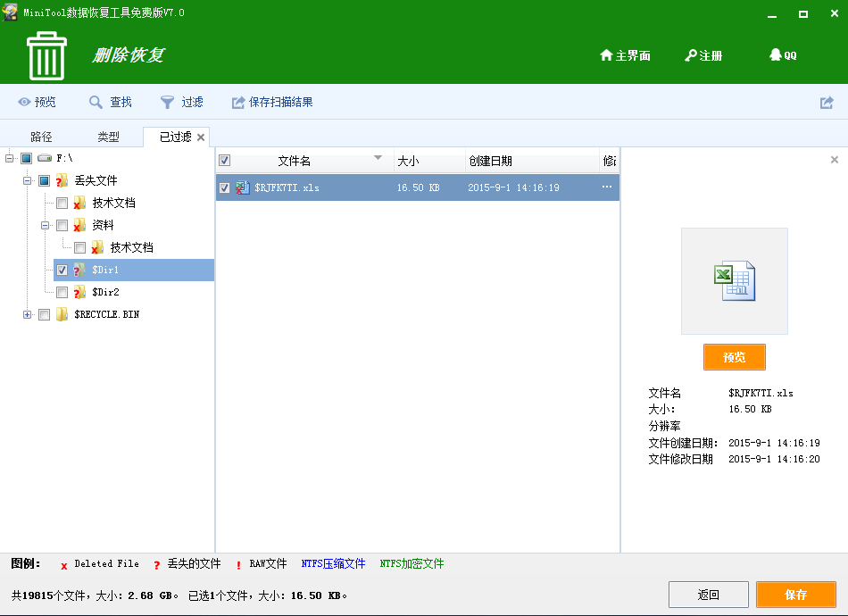The height and width of the screenshot is (616, 848).
Task: Open registration via 注册
Action: click(x=703, y=55)
